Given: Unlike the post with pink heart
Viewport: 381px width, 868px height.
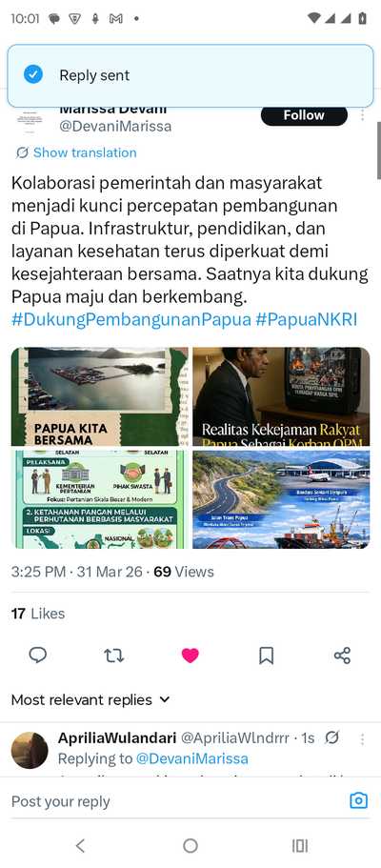Looking at the screenshot, I should click(190, 656).
